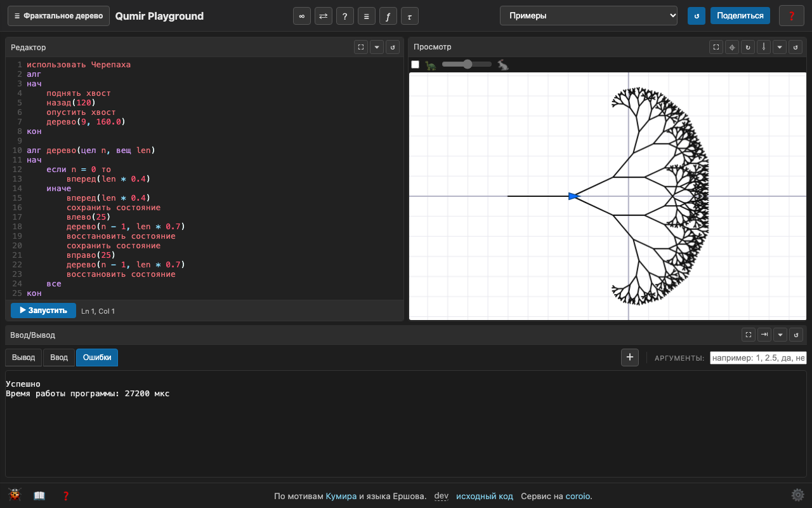Open the book documentation icon in the footer
This screenshot has height=508, width=812.
click(39, 496)
